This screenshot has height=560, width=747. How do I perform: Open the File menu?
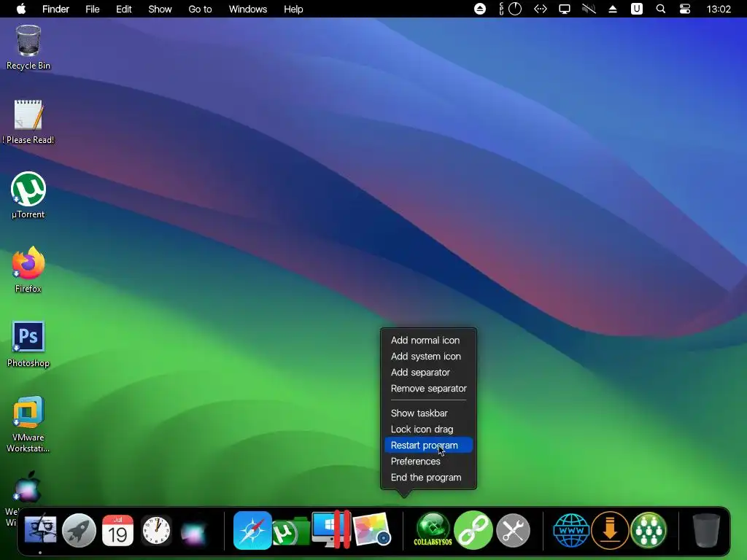tap(93, 9)
